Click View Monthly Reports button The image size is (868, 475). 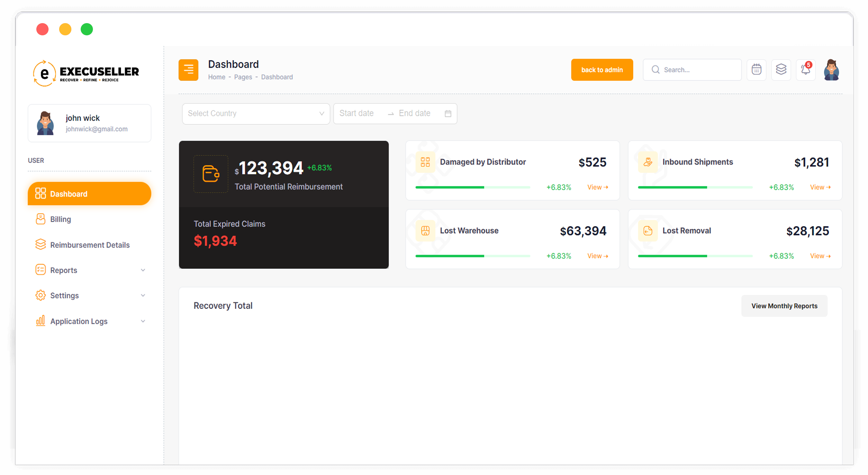(x=784, y=306)
